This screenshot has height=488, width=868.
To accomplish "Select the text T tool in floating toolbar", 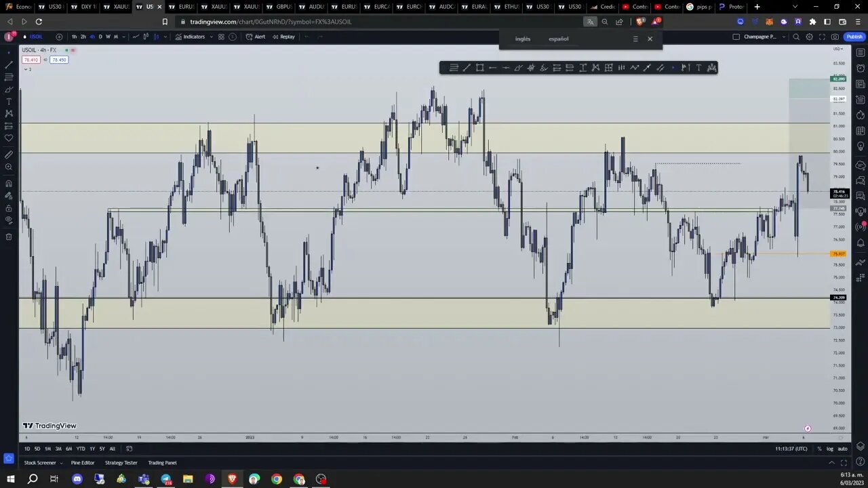I will click(x=698, y=67).
